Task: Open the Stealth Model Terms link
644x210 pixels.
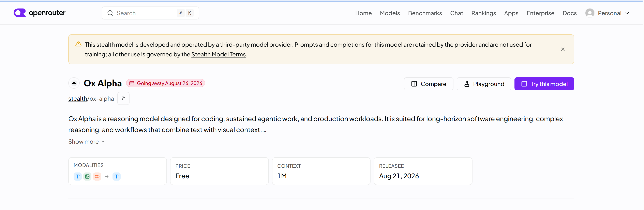Action: tap(219, 54)
